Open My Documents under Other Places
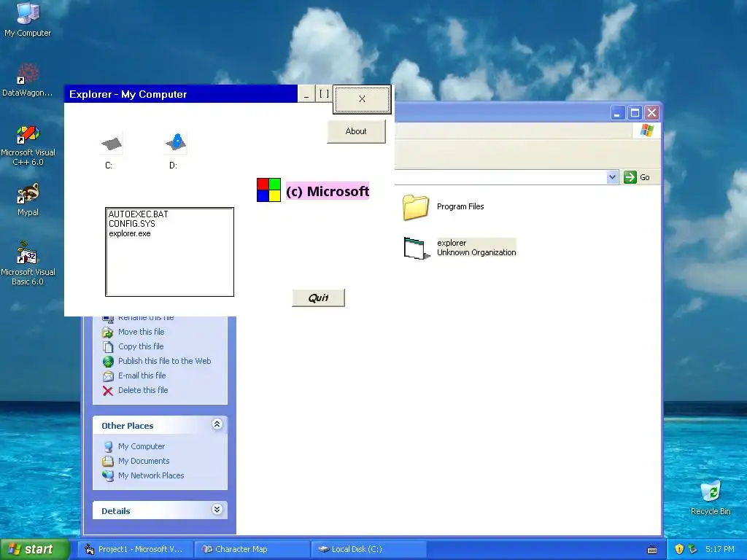 [x=144, y=461]
